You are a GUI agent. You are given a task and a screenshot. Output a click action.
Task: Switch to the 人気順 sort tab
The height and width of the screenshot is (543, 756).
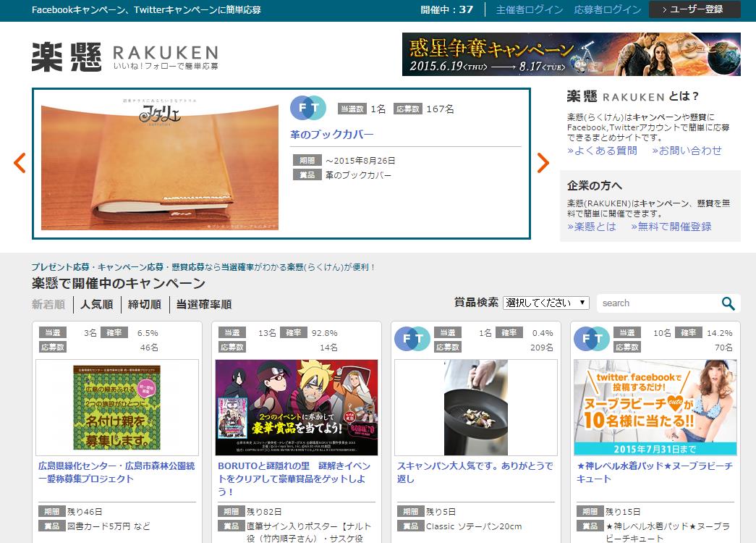[95, 305]
